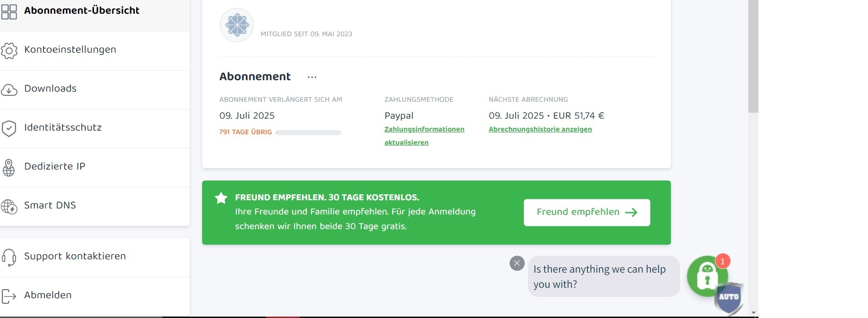Image resolution: width=868 pixels, height=318 pixels.
Task: Click the Kontoeinstellungen gear icon
Action: click(x=9, y=50)
